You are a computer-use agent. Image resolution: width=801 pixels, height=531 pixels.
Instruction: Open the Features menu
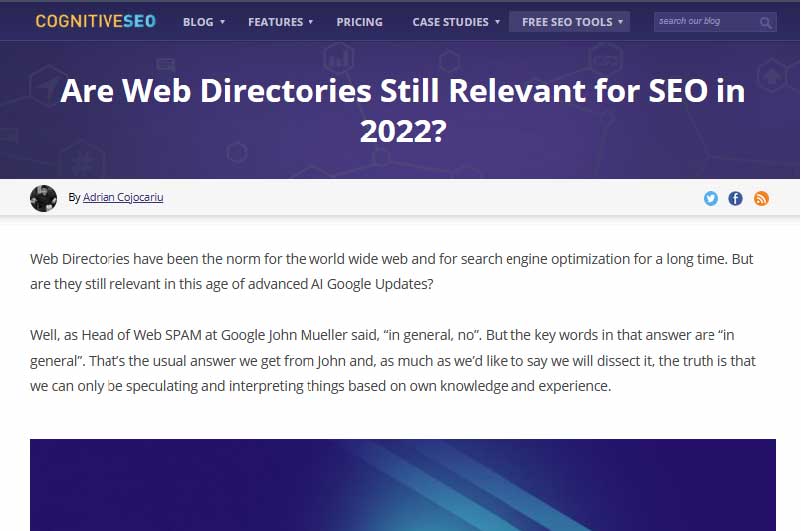pyautogui.click(x=275, y=22)
